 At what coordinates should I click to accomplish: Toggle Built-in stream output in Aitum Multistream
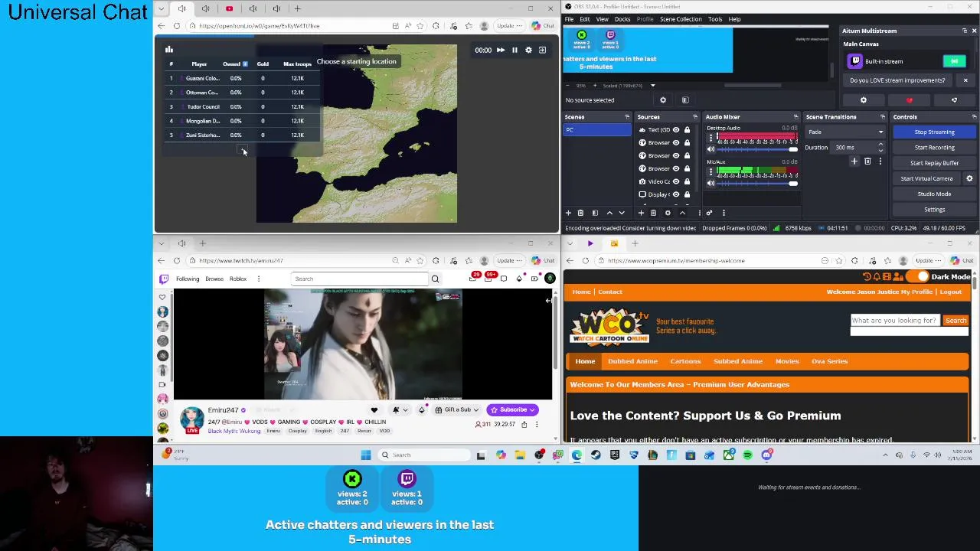coord(954,61)
